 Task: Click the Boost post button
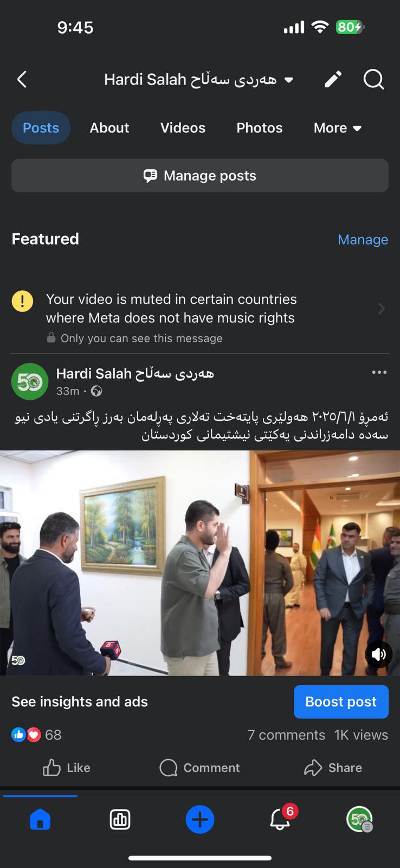tap(341, 701)
